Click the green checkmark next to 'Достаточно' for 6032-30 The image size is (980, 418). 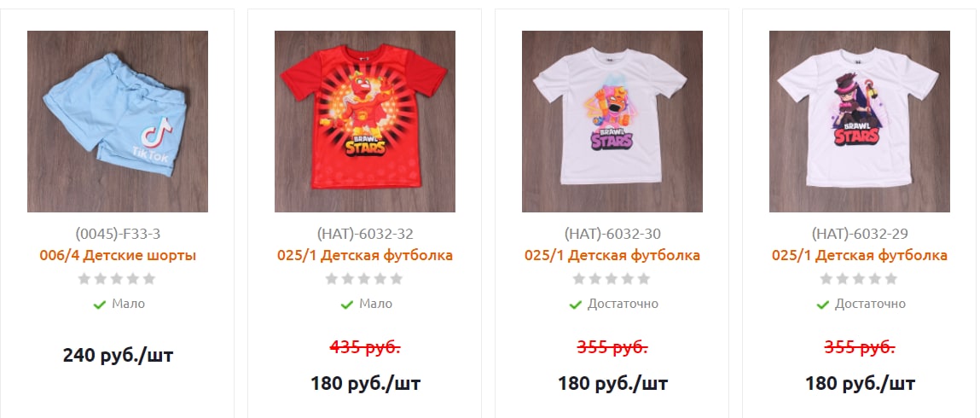(575, 305)
